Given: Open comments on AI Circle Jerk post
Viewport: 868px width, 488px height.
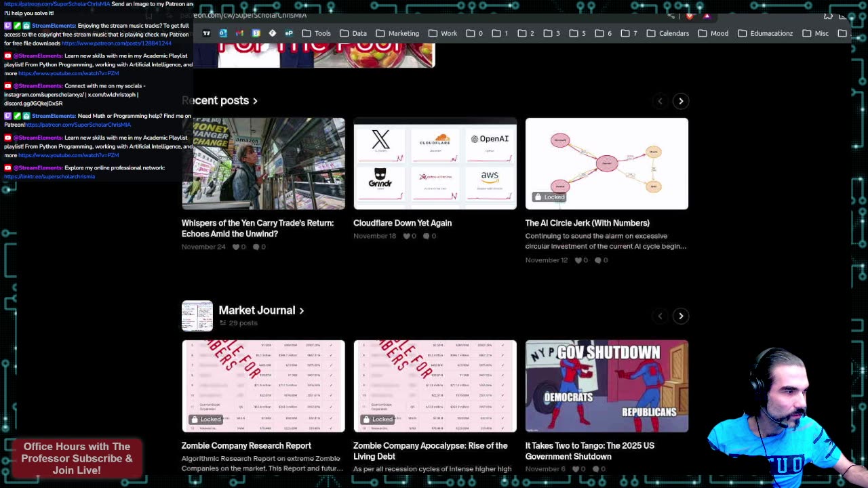Looking at the screenshot, I should pyautogui.click(x=601, y=260).
